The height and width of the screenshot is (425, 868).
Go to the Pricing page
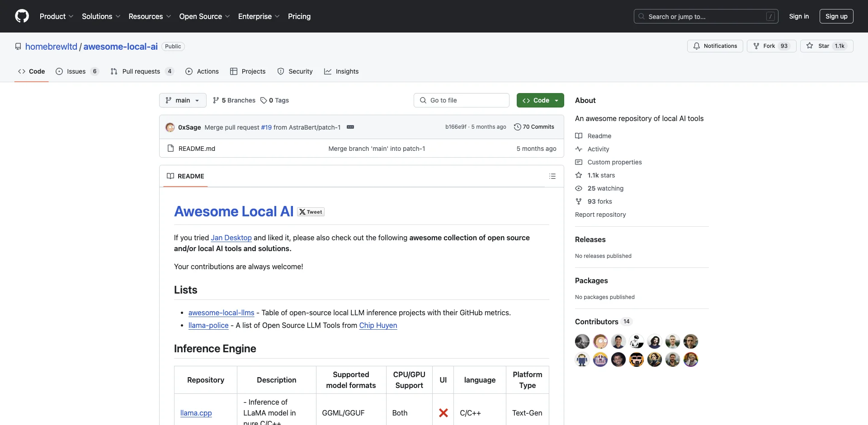point(299,16)
